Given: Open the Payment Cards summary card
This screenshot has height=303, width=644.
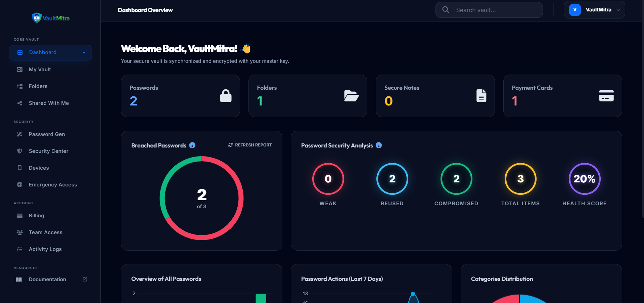Looking at the screenshot, I should tap(562, 96).
